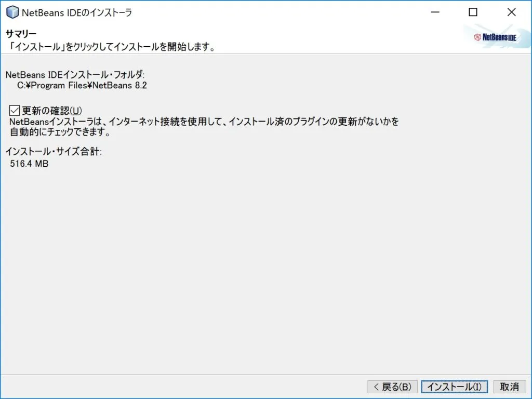Click the NetBeans IDE logo banner
The image size is (532, 399).
point(497,37)
